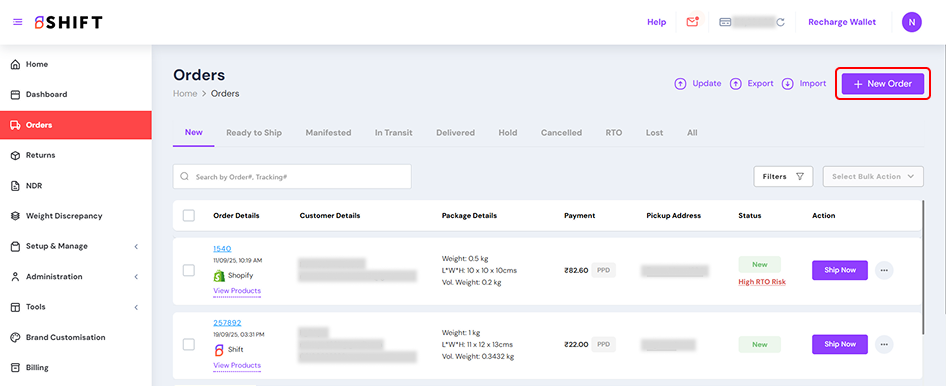Open Select Bulk Action dropdown

click(x=873, y=177)
